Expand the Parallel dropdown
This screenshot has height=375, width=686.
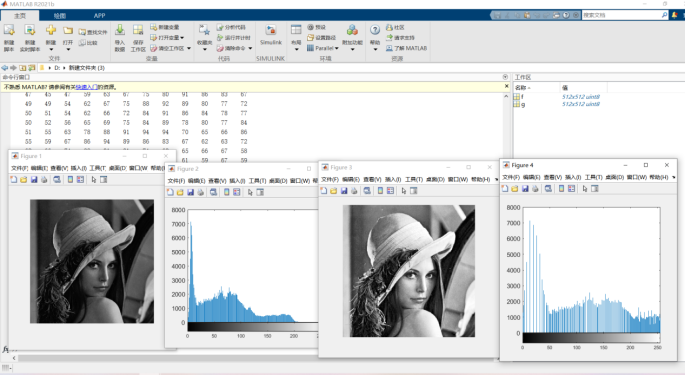(323, 48)
